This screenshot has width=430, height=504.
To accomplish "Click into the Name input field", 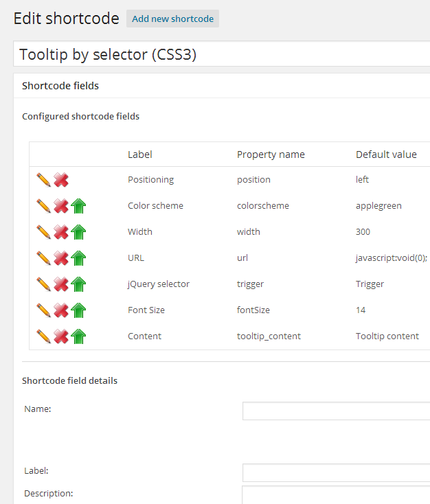I will 335,411.
